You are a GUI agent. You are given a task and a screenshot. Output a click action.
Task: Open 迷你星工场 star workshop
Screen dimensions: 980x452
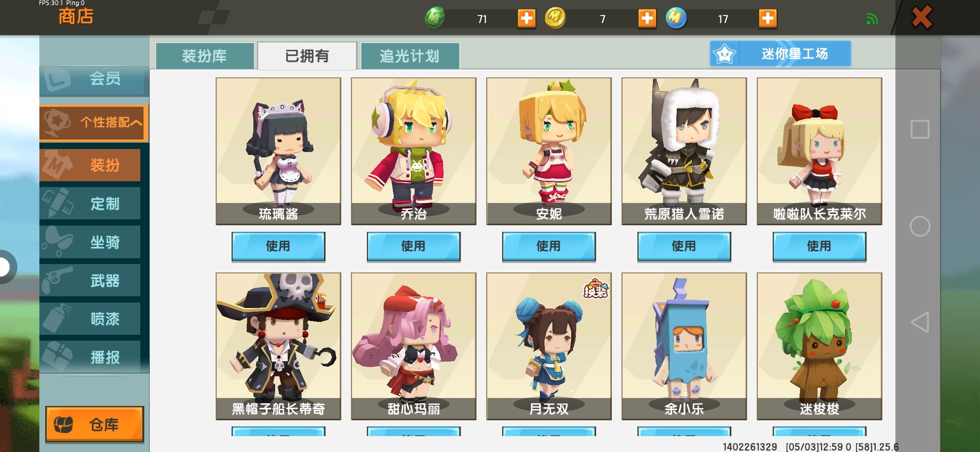coord(780,54)
